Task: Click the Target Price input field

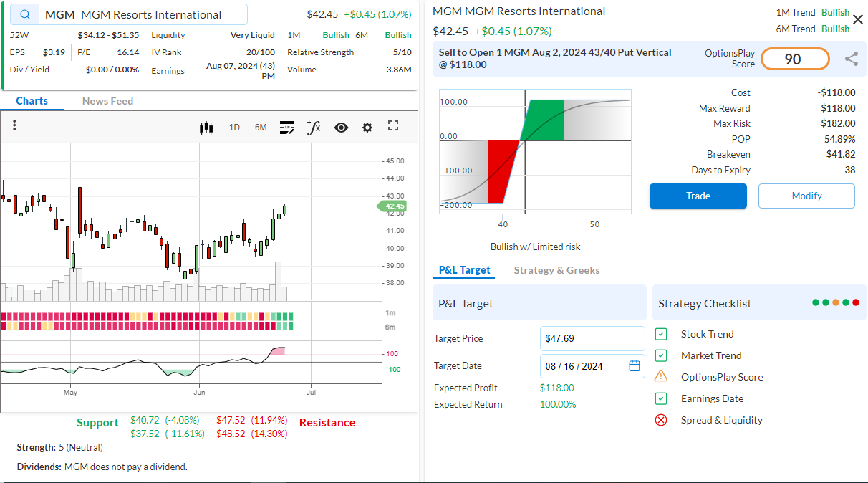Action: (592, 338)
